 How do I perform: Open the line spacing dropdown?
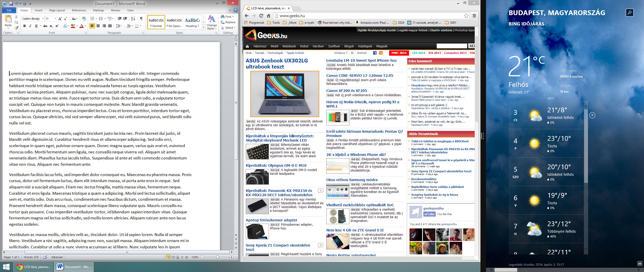coord(119,26)
